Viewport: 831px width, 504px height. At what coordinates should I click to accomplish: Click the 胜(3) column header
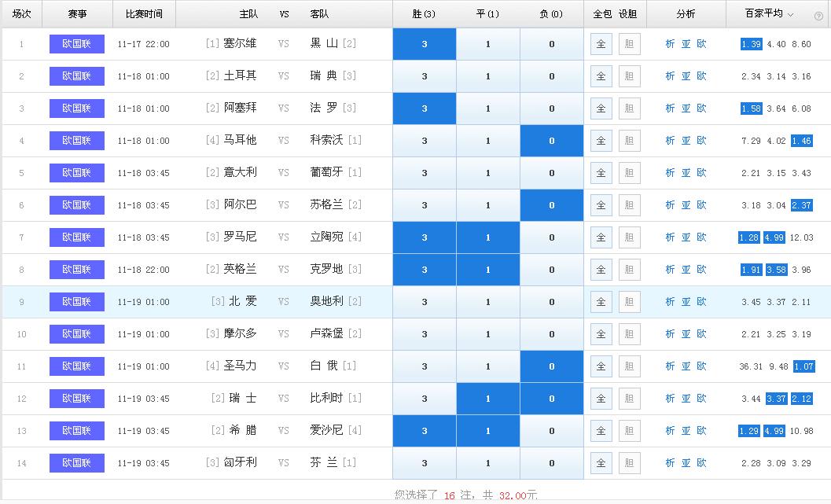(424, 14)
